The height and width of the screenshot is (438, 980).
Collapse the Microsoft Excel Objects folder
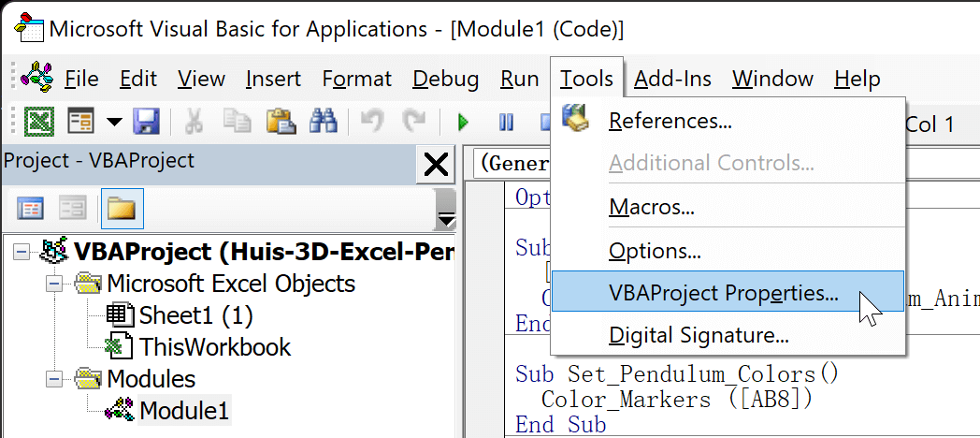tap(54, 285)
